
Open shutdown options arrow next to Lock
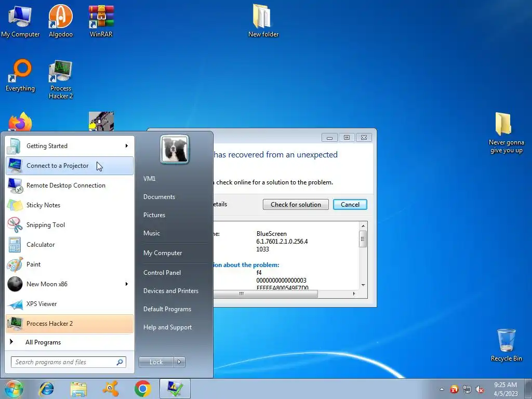click(x=179, y=362)
